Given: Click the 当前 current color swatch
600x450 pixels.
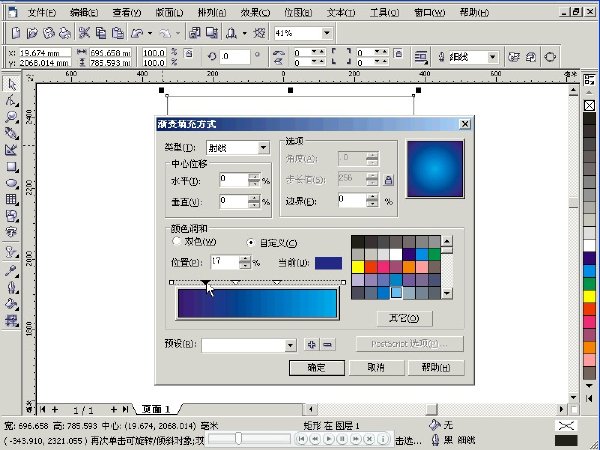Looking at the screenshot, I should (x=328, y=263).
